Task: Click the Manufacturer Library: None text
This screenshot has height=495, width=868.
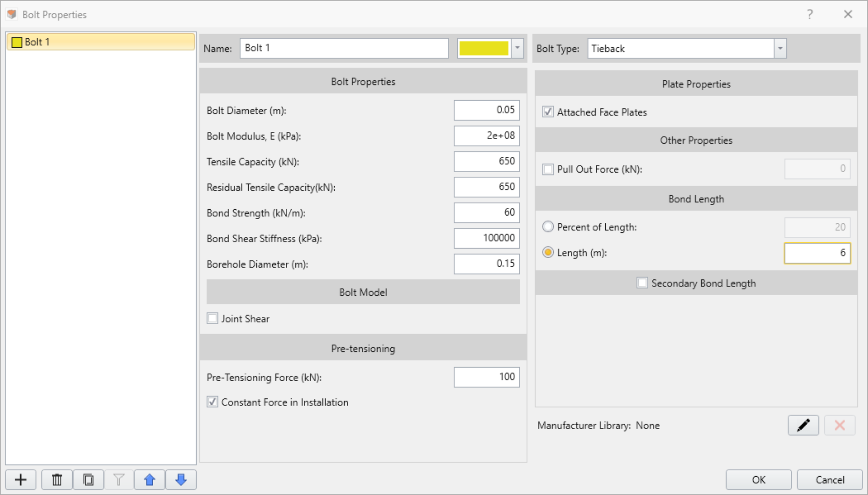Action: coord(598,425)
